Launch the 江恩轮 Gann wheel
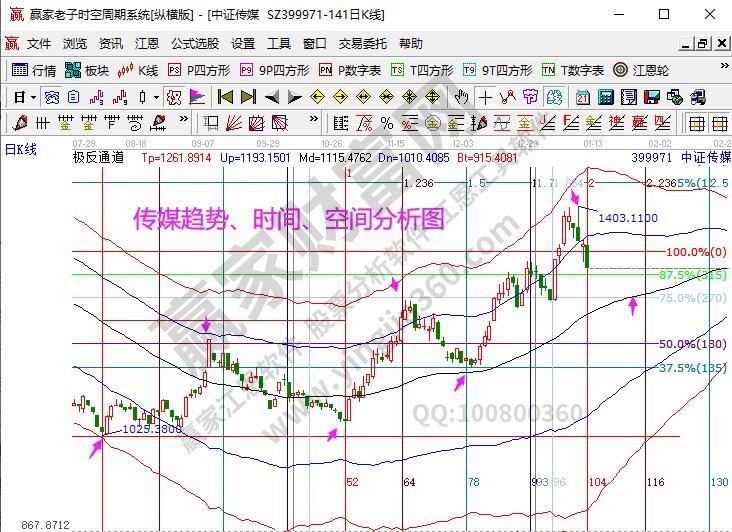This screenshot has width=732, height=532. [x=639, y=70]
